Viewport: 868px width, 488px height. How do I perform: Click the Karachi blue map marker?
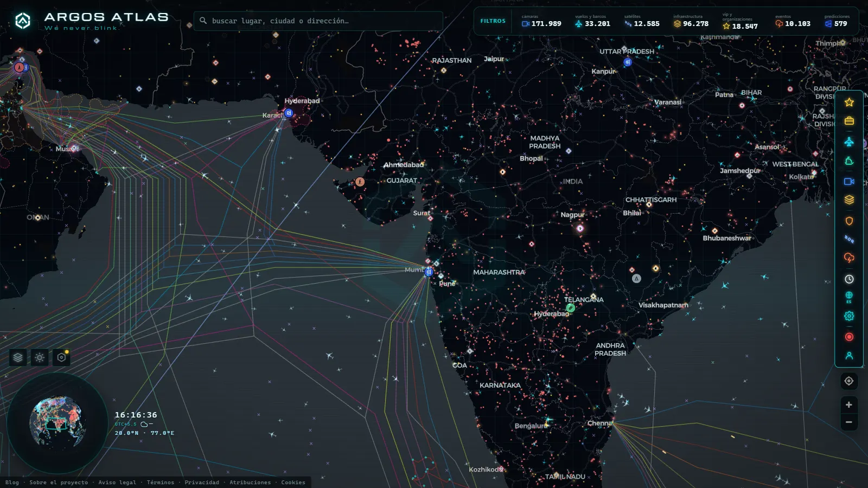coord(289,113)
